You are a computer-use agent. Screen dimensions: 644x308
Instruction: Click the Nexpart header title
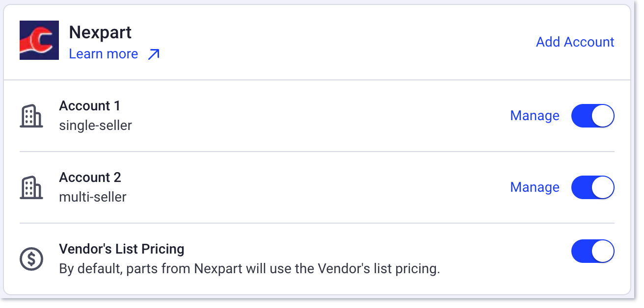pos(101,32)
